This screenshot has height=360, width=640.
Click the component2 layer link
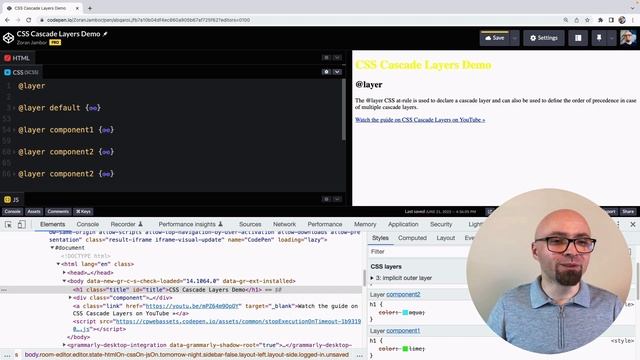tap(403, 294)
